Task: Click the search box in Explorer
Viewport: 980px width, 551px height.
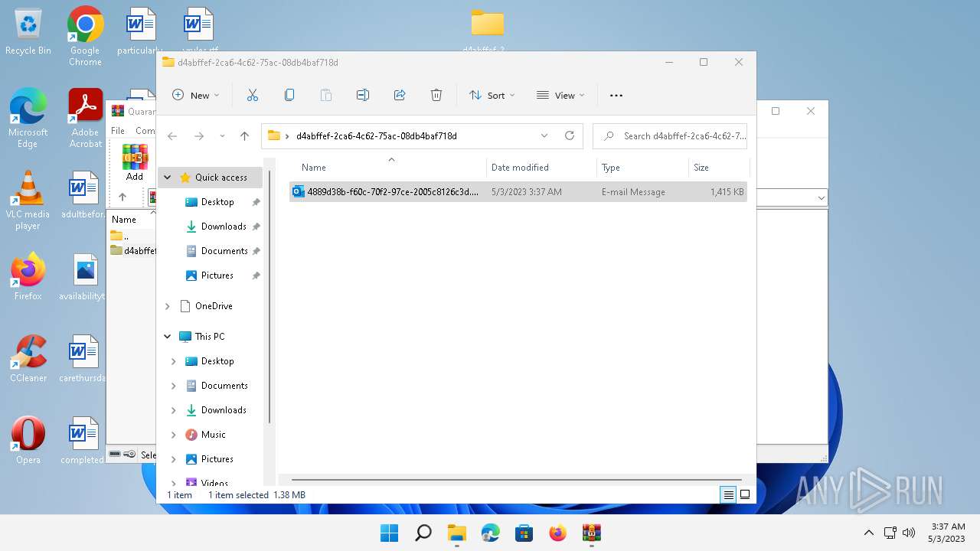Action: pos(670,136)
